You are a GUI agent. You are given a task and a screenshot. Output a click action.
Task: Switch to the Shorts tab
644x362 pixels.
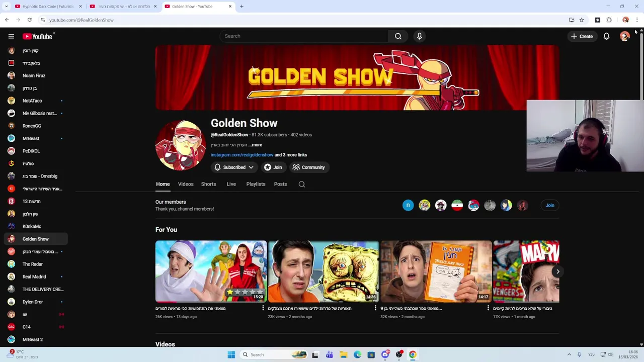point(208,184)
